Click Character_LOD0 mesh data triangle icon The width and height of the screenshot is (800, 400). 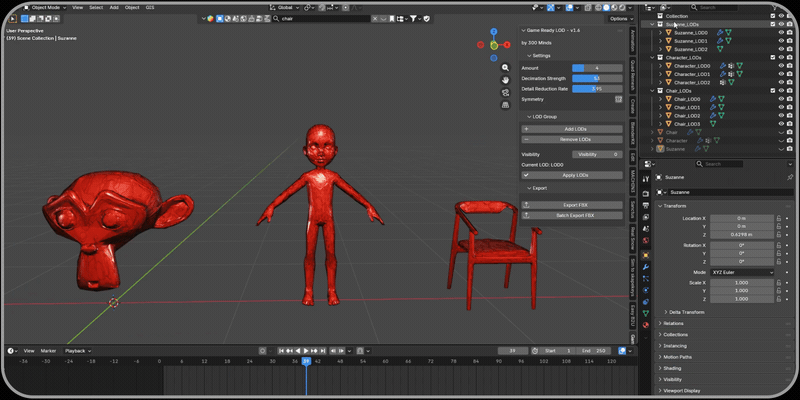(739, 66)
